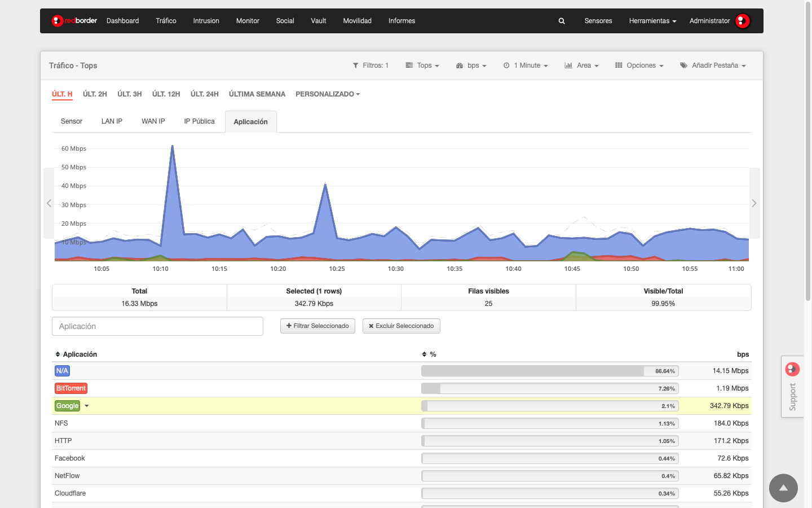Click the Visible/Total 99.95% value

click(x=663, y=304)
